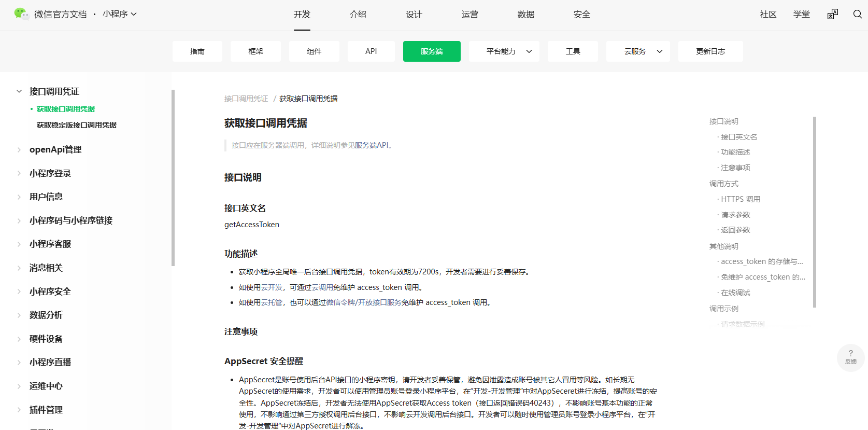This screenshot has height=430, width=868.
Task: Expand the 消息相关 section
Action: [19, 268]
